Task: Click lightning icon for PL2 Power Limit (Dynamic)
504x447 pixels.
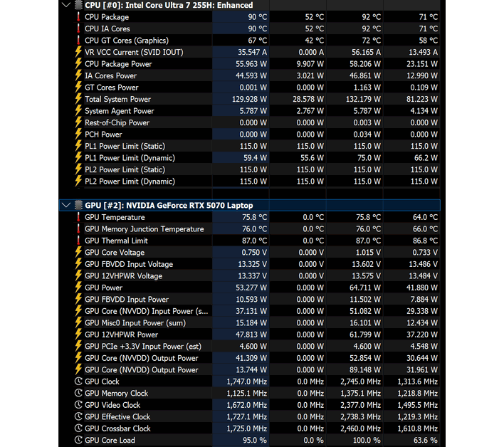Action: coord(78,181)
